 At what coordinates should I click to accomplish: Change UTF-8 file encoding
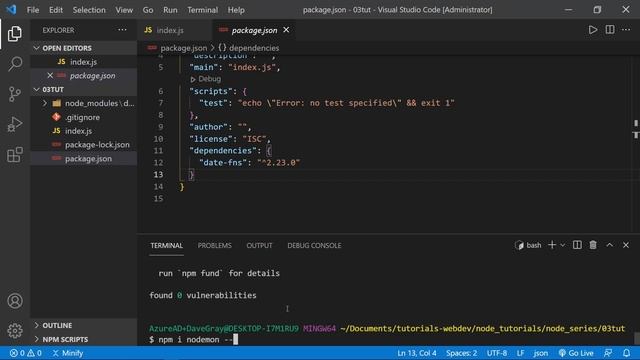(497, 353)
